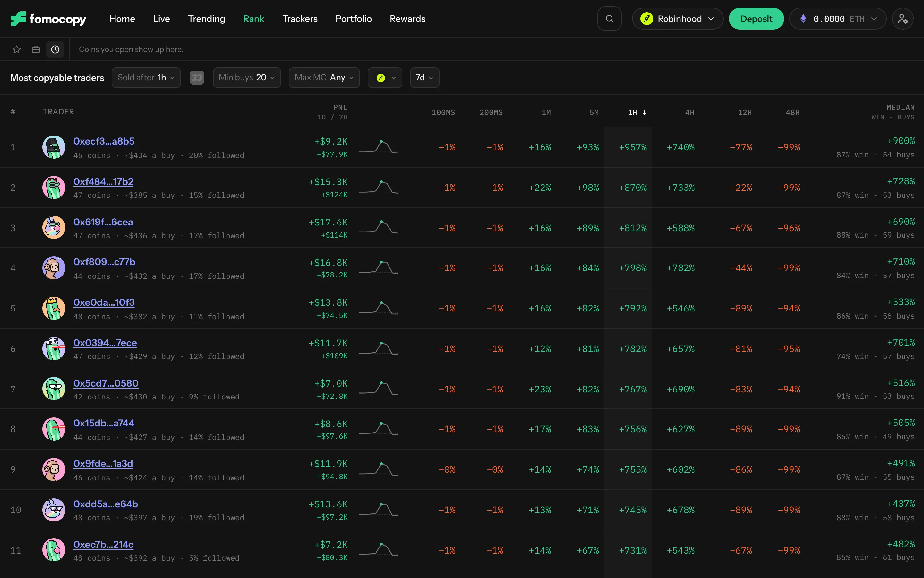
Task: Toggle the gray filter button beside Sold after
Action: point(197,78)
